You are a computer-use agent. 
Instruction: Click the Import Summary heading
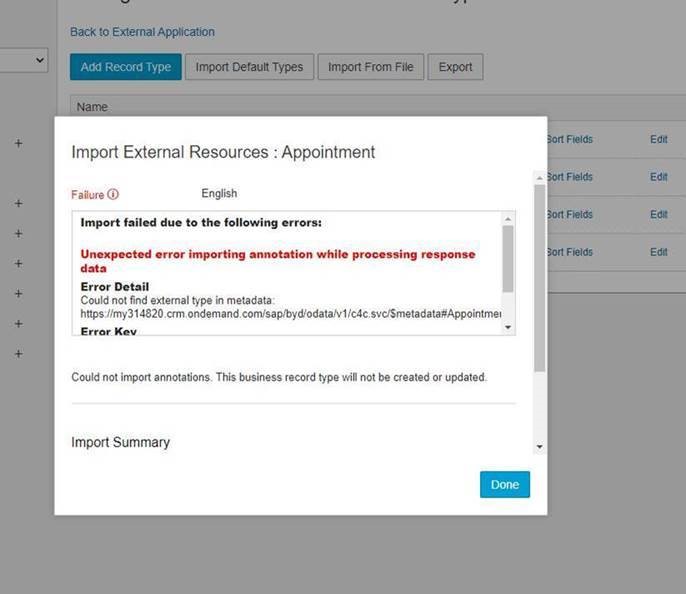(x=120, y=442)
